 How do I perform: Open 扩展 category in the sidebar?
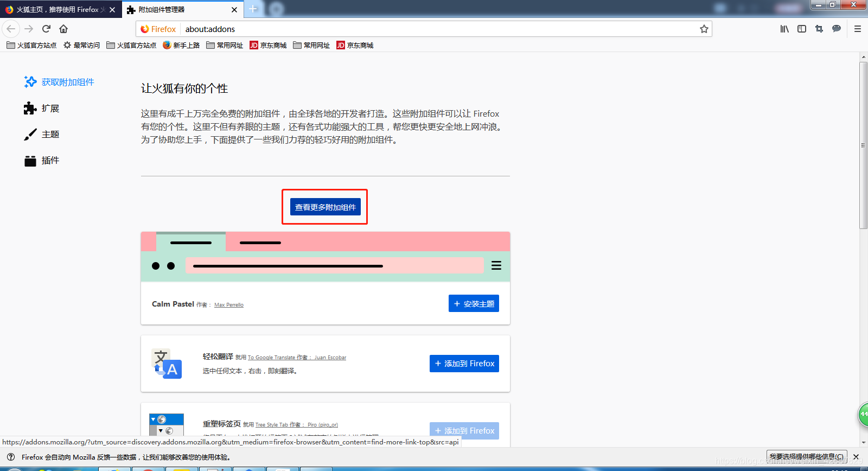click(x=42, y=108)
